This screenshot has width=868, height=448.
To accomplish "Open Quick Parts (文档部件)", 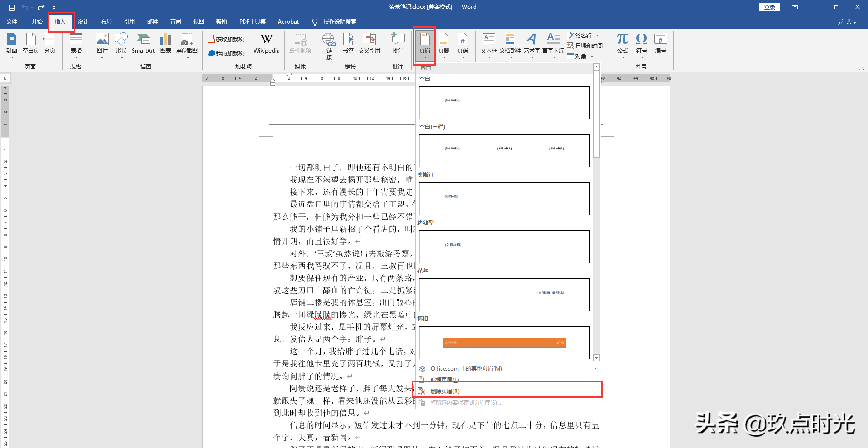I will point(510,45).
